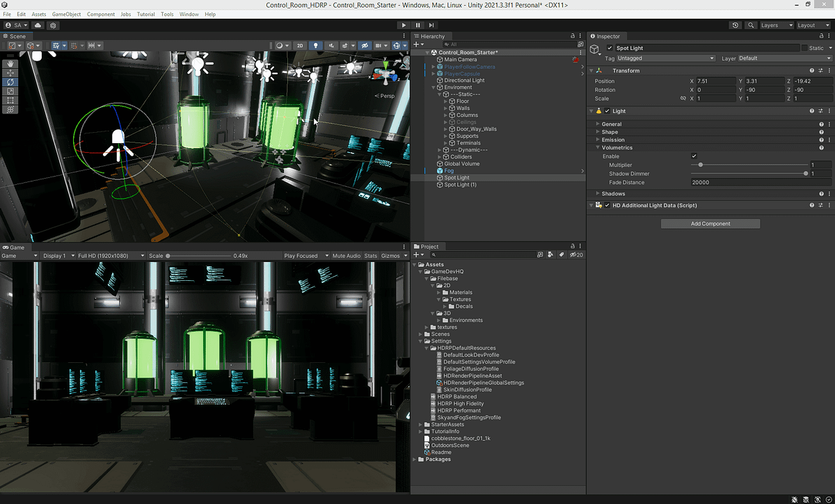Switch to the Game tab
Screen dimensions: 835x504
pyautogui.click(x=15, y=247)
